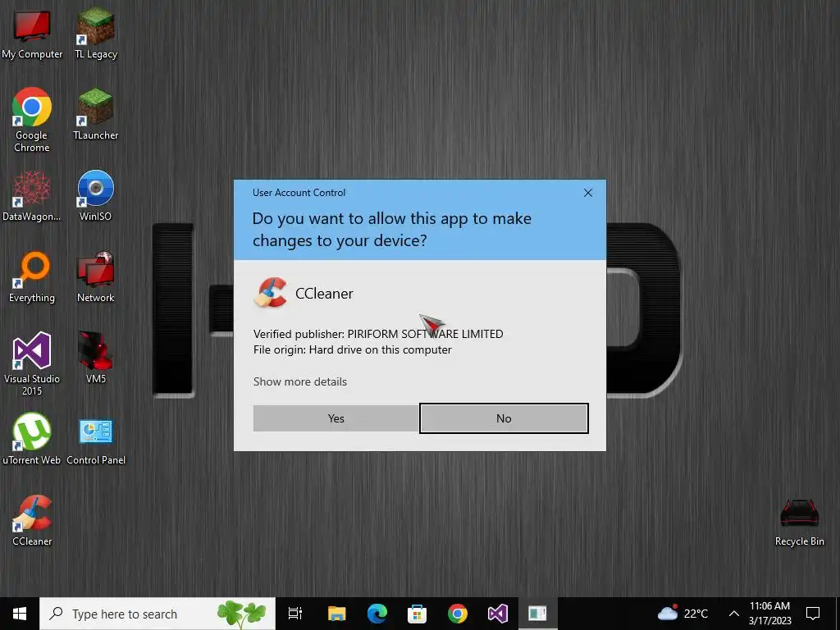Screen dimensions: 840x630
Task: Close the User Account Control dialog
Action: click(x=587, y=192)
